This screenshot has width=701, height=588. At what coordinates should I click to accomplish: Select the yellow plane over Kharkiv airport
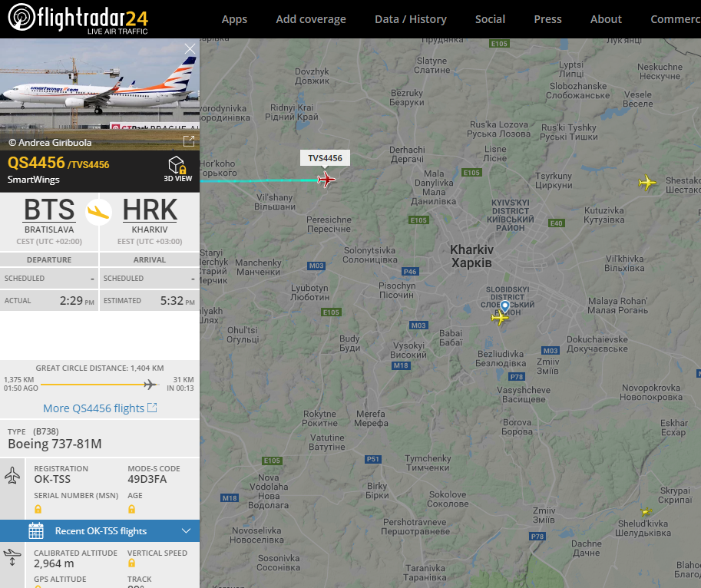tap(500, 318)
